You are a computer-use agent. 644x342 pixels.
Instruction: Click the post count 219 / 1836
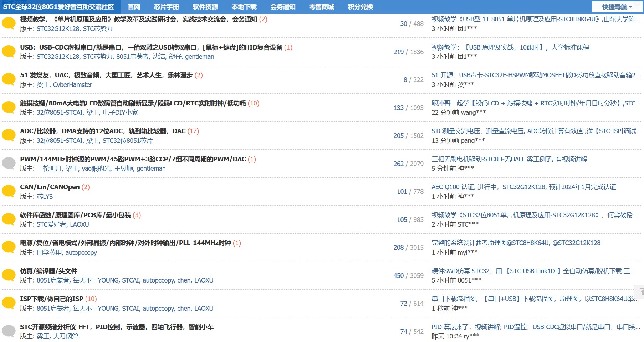(x=408, y=52)
